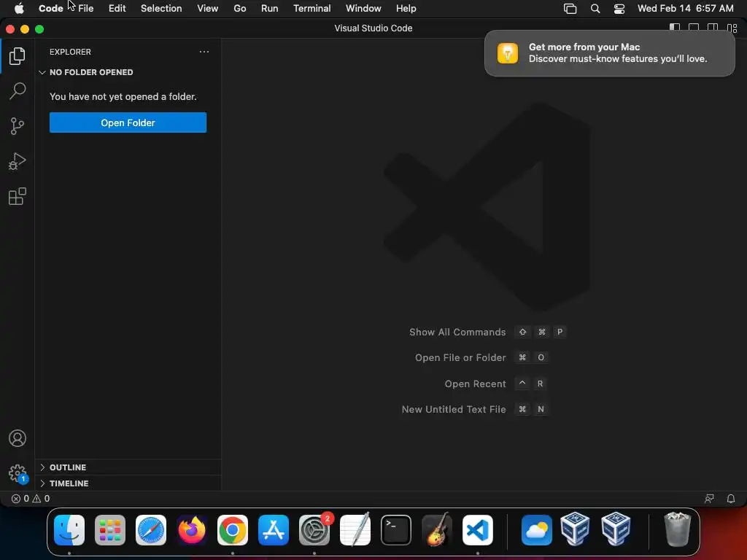Open Control Center in menu bar

pos(619,8)
